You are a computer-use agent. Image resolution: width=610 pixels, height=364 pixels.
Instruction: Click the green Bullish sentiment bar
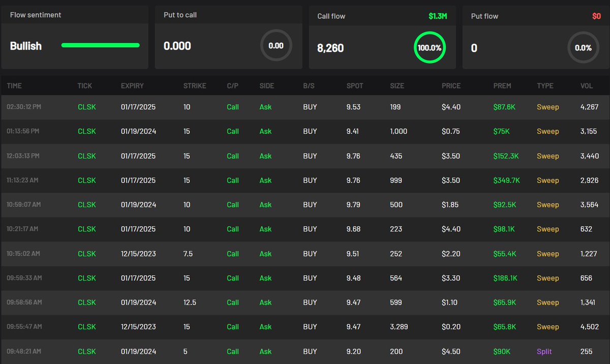100,45
